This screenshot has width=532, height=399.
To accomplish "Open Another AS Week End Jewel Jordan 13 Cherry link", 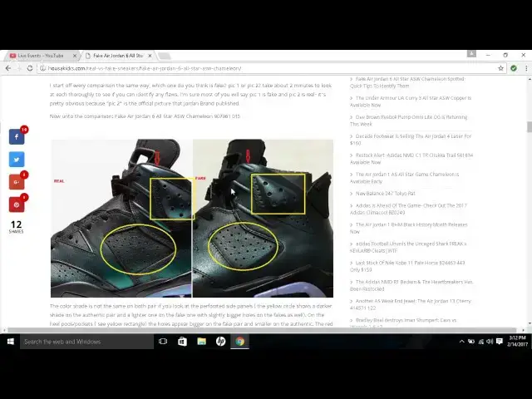I will pos(411,304).
